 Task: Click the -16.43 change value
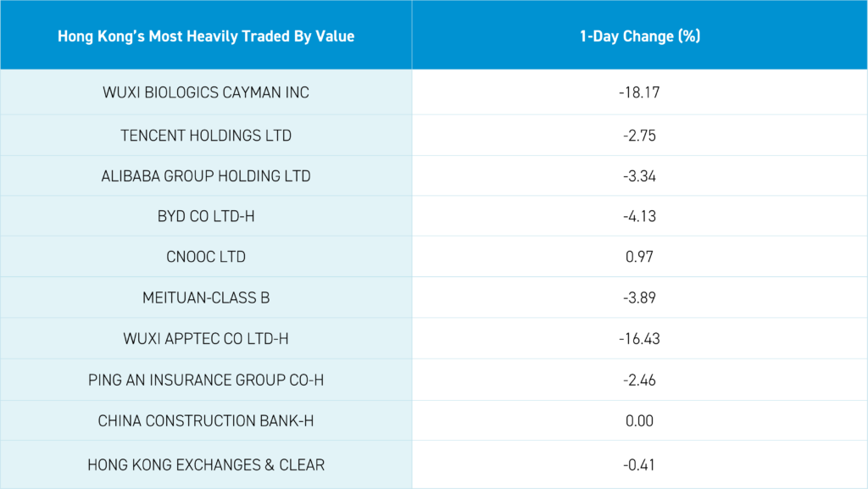click(639, 339)
